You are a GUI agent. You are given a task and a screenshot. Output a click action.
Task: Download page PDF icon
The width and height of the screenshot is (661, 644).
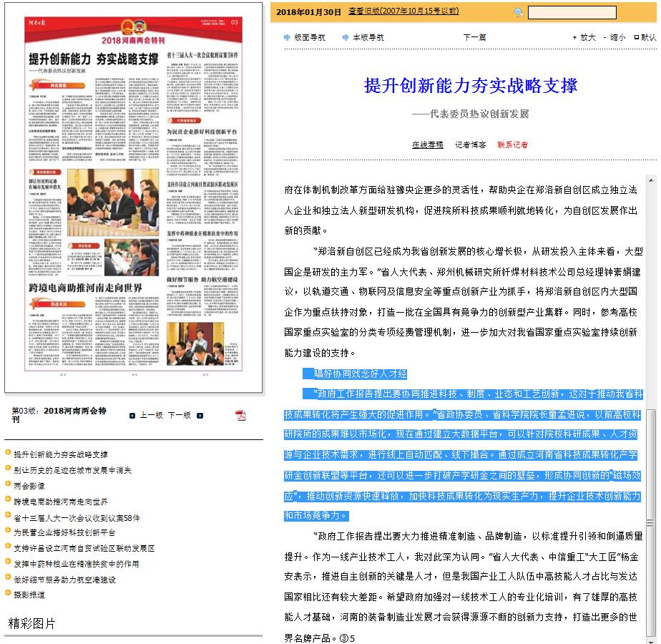pos(240,416)
